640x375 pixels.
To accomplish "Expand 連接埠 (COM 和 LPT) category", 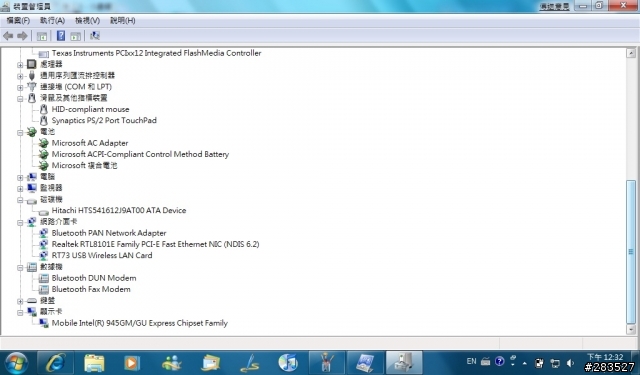I will pos(20,87).
